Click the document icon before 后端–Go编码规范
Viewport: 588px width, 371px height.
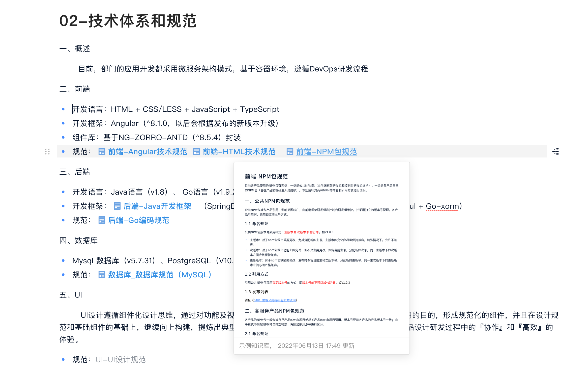[x=102, y=220]
